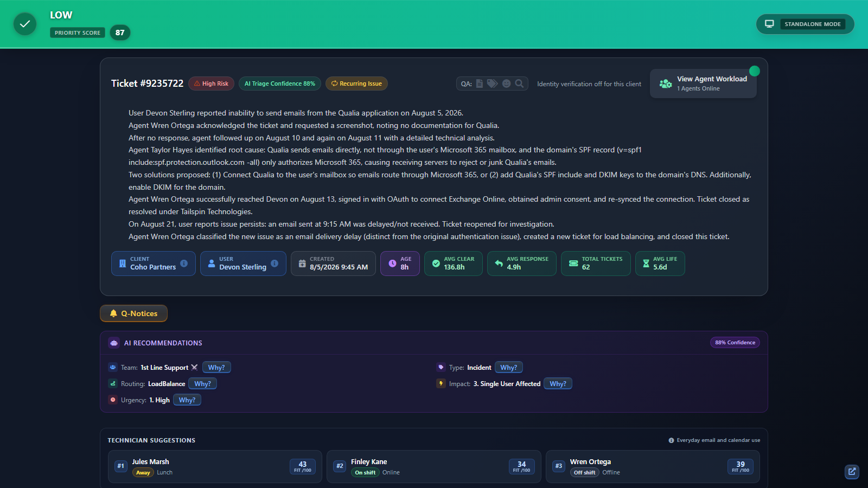Click Why? next to Team 1st Line Support

[216, 368]
